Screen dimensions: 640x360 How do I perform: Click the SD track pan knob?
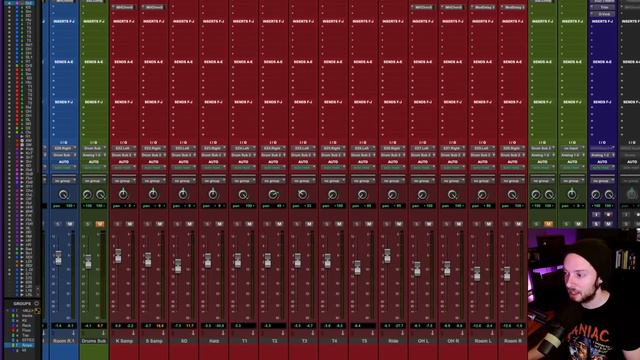[183, 194]
